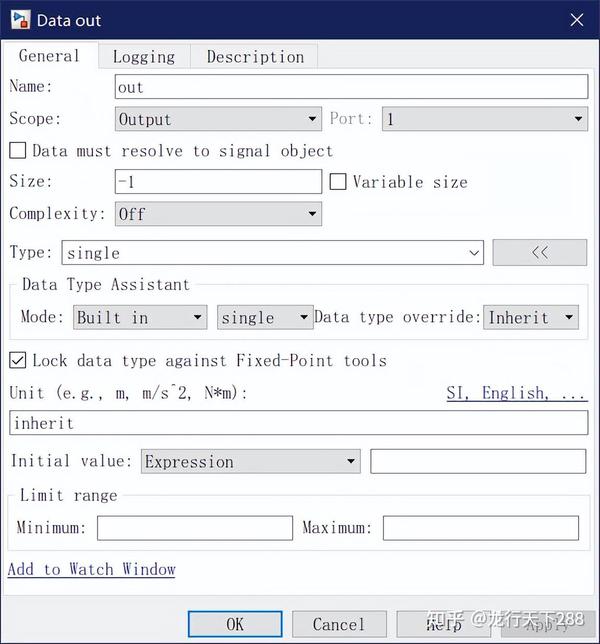This screenshot has width=600, height=644.
Task: Open the Mode Built in dropdown
Action: [140, 317]
